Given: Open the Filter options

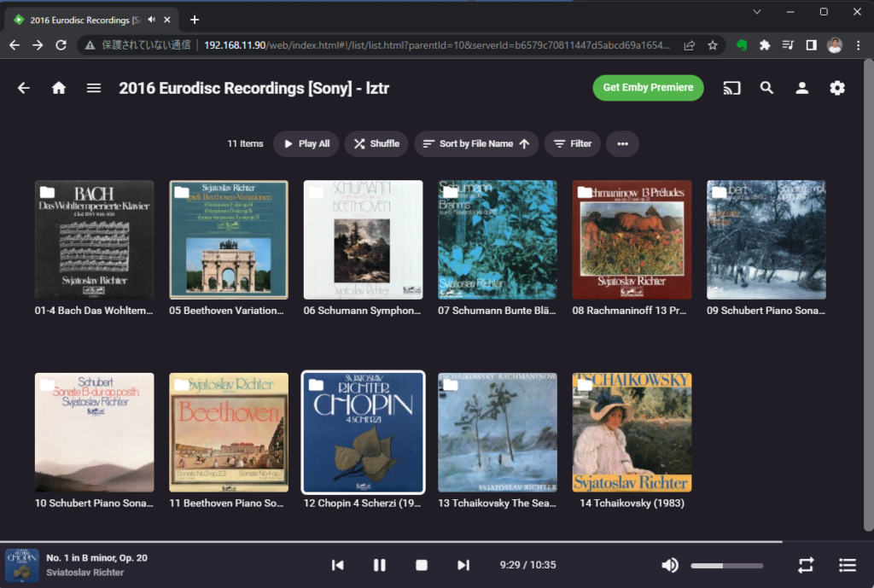Looking at the screenshot, I should [573, 144].
